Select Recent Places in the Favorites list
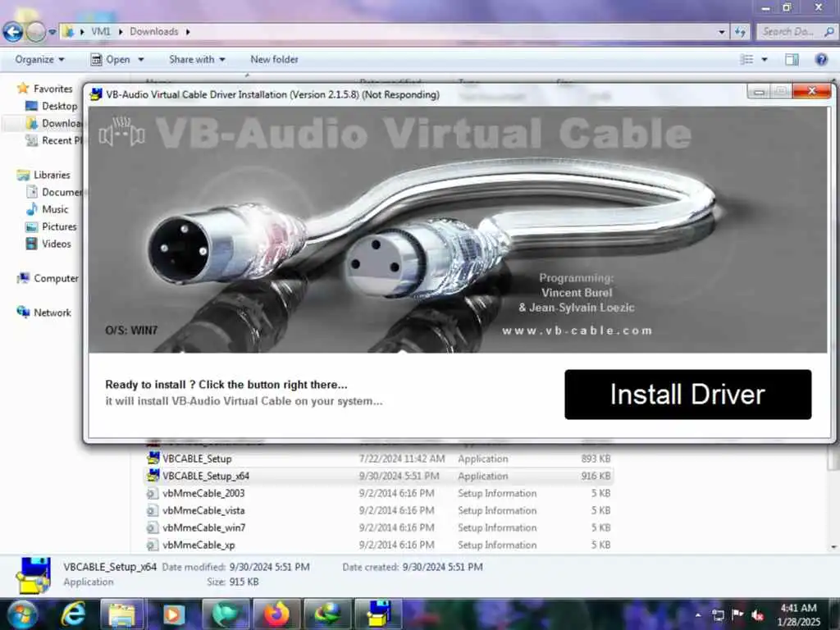 (x=53, y=140)
